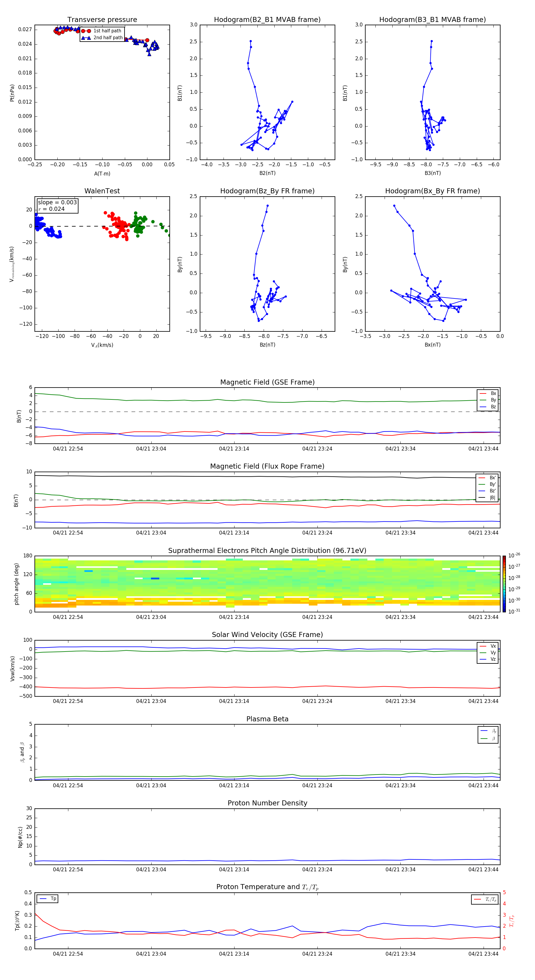Click 'Vz' in solar wind legend
Viewport: 535px width, 980px height.
[488, 659]
